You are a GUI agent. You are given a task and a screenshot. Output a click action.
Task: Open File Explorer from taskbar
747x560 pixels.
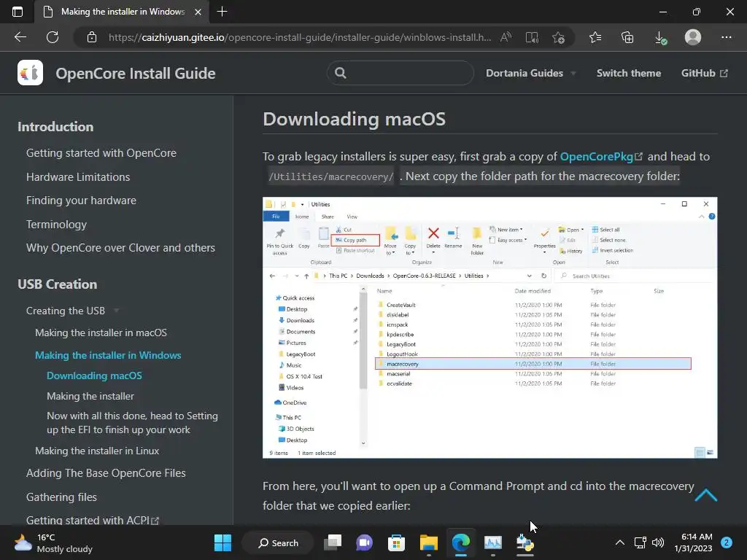coord(429,542)
